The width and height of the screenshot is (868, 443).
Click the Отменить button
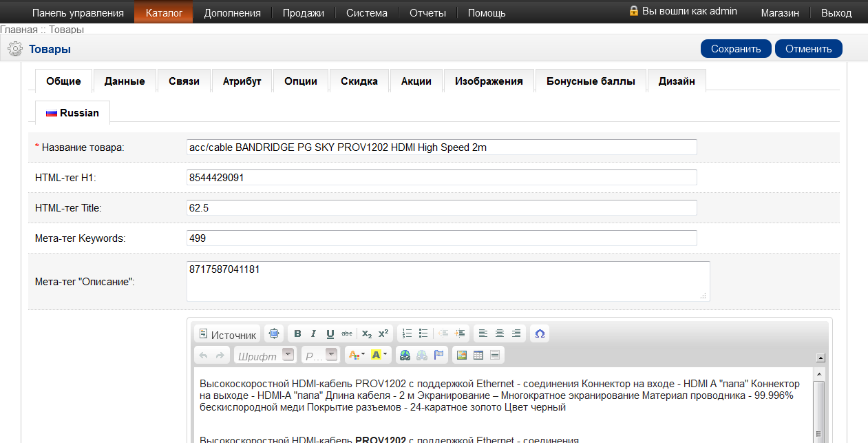809,49
